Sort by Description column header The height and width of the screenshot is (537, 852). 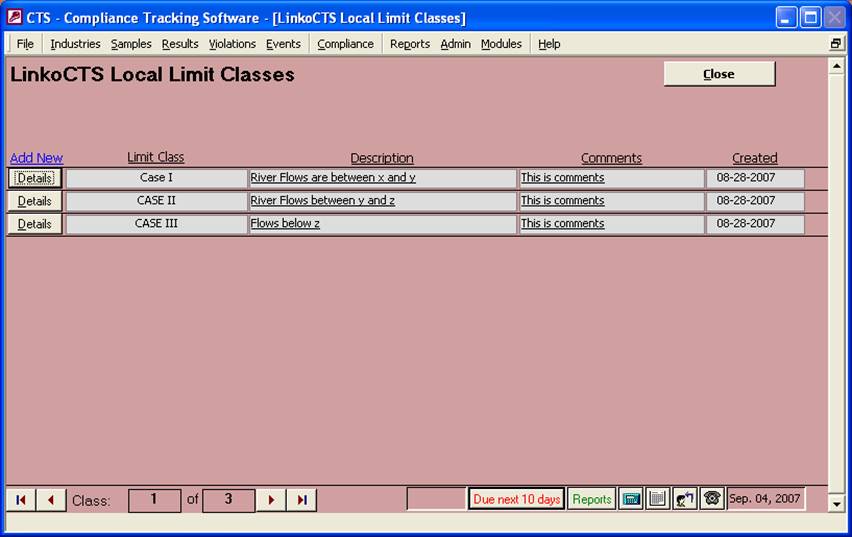382,158
